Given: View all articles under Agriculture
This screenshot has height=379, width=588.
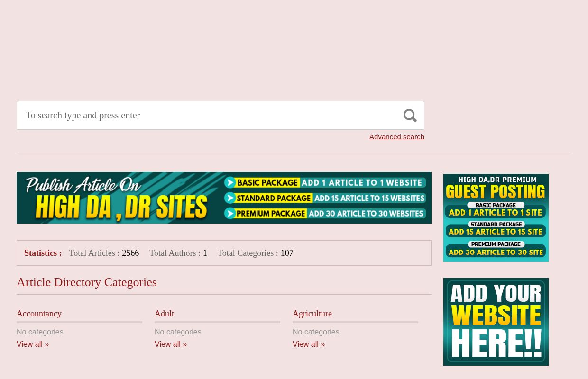Looking at the screenshot, I should [308, 344].
